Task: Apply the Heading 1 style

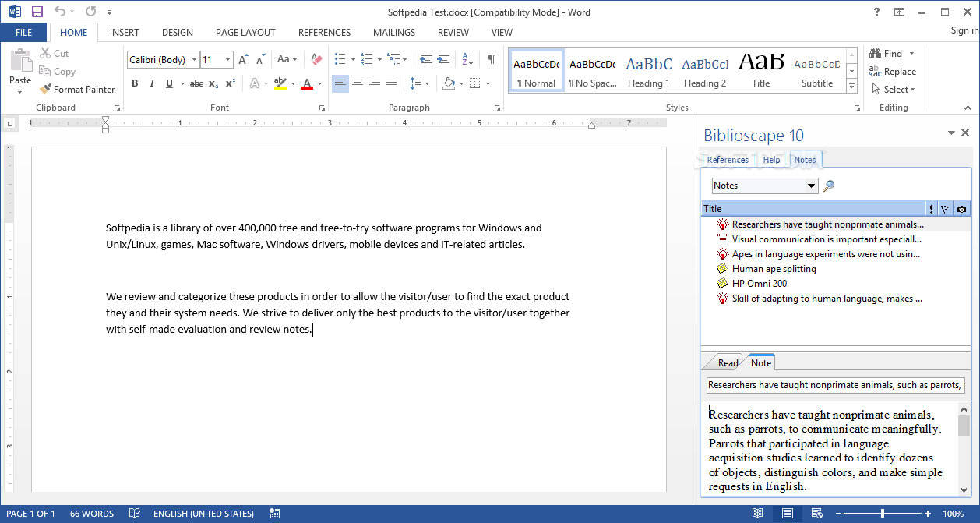Action: pyautogui.click(x=649, y=72)
